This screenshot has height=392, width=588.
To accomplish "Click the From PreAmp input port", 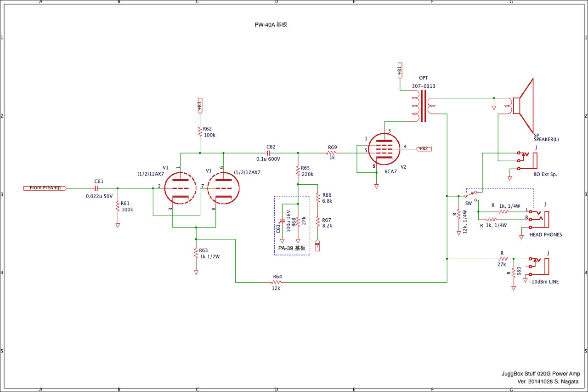I will (45, 188).
